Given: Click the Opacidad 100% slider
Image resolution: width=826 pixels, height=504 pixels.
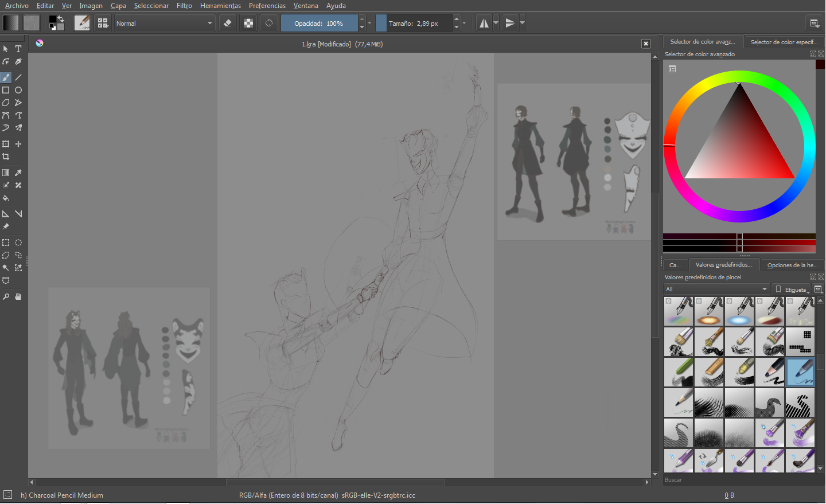Looking at the screenshot, I should pos(319,24).
